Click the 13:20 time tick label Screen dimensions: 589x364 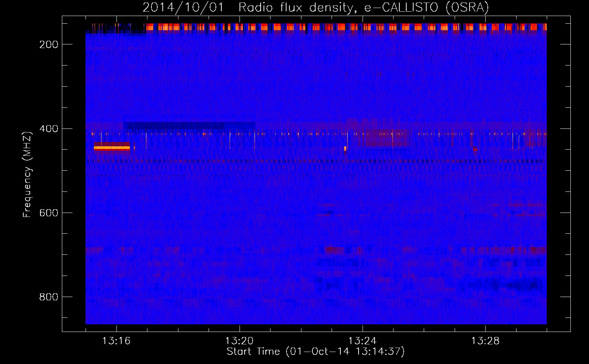240,341
